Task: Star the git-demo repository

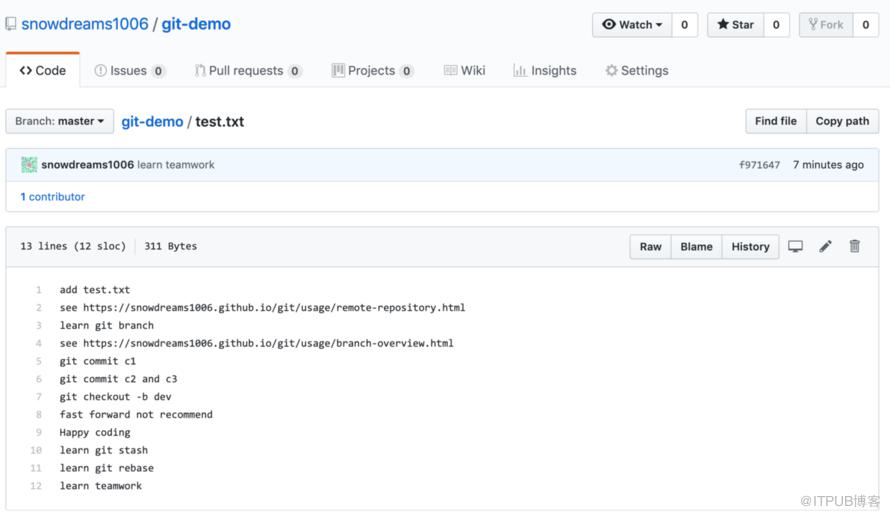Action: (x=735, y=24)
